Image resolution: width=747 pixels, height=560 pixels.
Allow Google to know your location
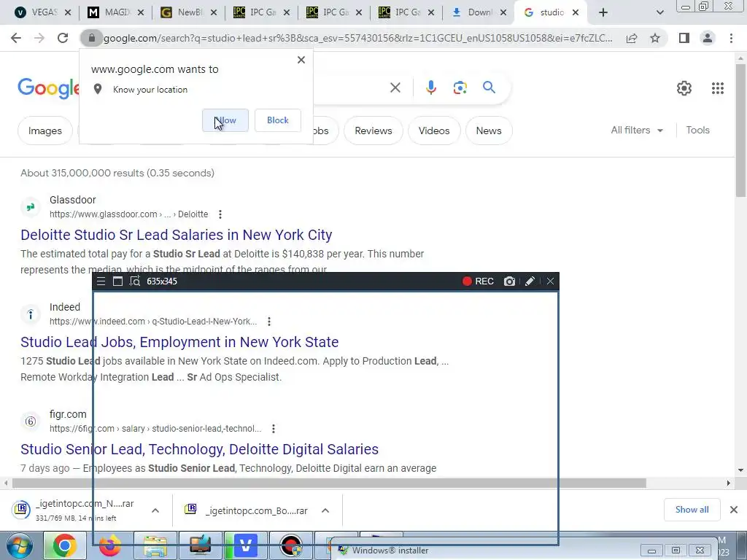(x=225, y=120)
